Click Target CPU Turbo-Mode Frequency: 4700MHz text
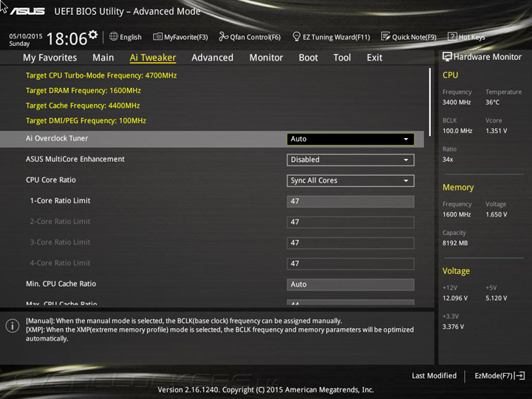The height and width of the screenshot is (399, 532). (x=101, y=75)
